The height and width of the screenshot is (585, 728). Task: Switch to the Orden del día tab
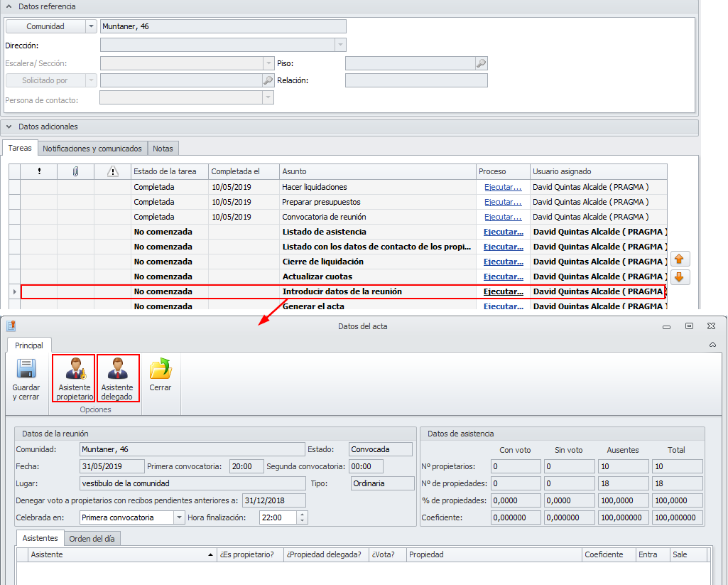click(x=93, y=538)
